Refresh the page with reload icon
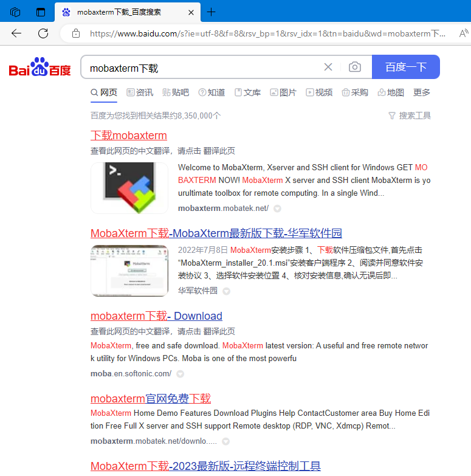 (x=43, y=33)
